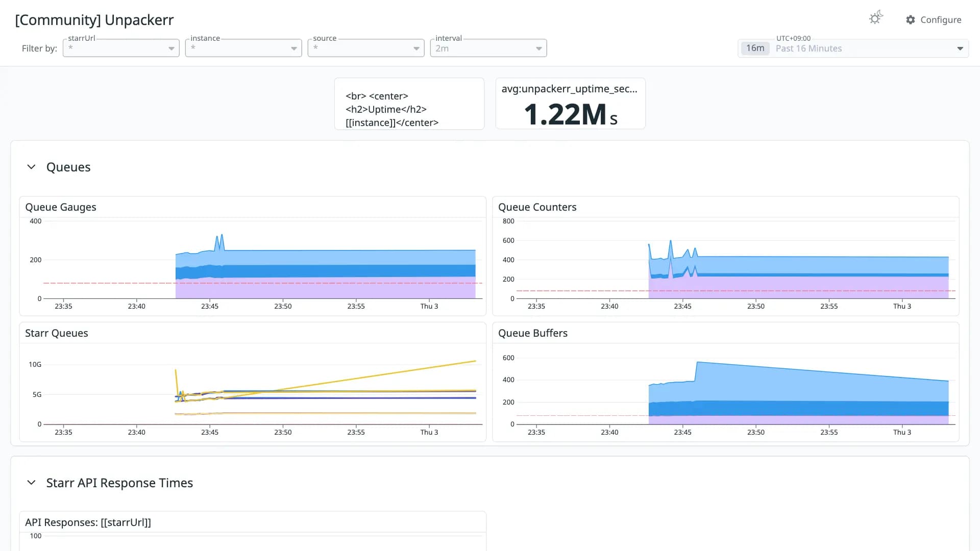Click the Starr API Response Times heading
Screen dimensions: 980x551
pyautogui.click(x=119, y=483)
